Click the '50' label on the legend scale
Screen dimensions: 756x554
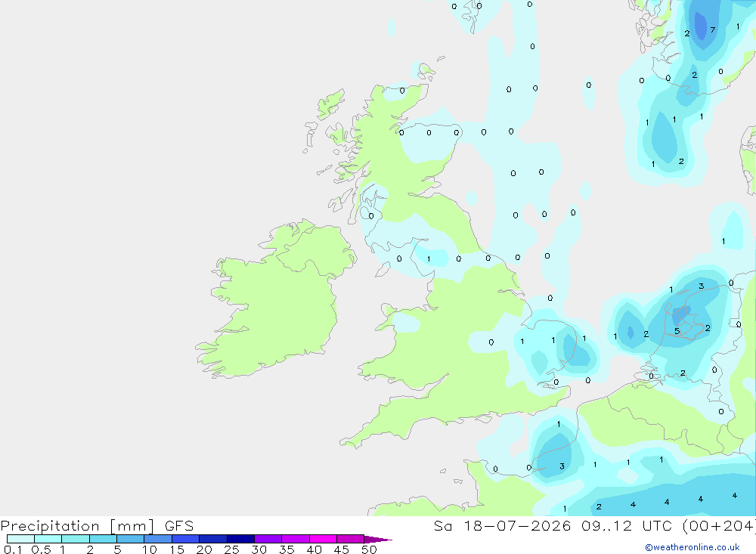point(369,549)
